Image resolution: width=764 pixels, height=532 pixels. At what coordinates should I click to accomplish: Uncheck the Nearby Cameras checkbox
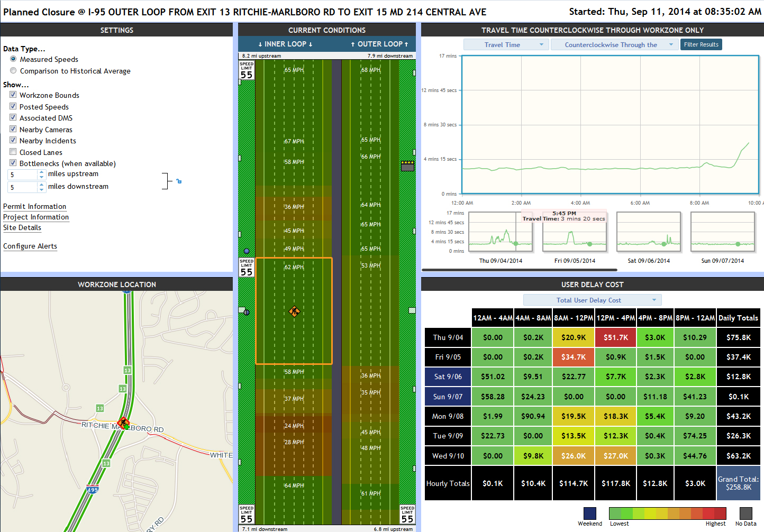point(13,129)
